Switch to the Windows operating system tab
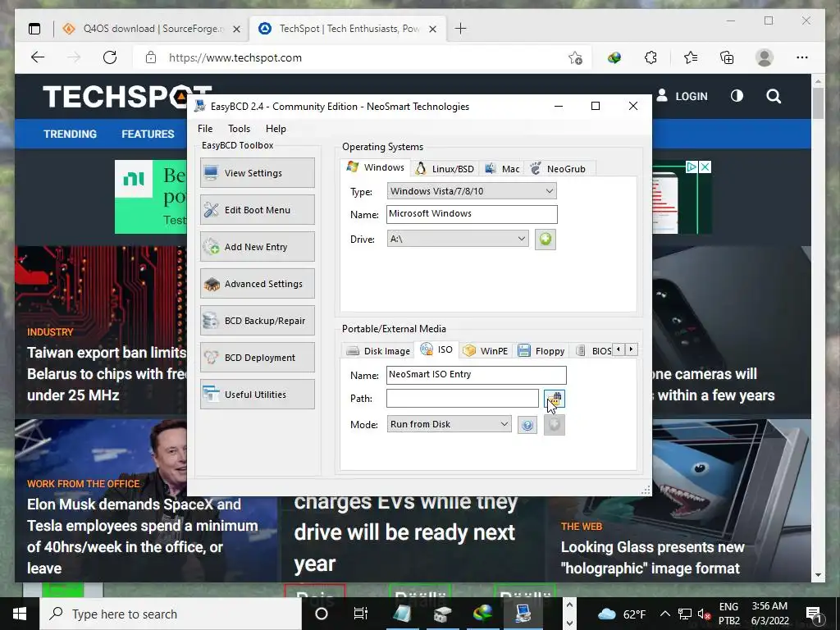 [376, 167]
